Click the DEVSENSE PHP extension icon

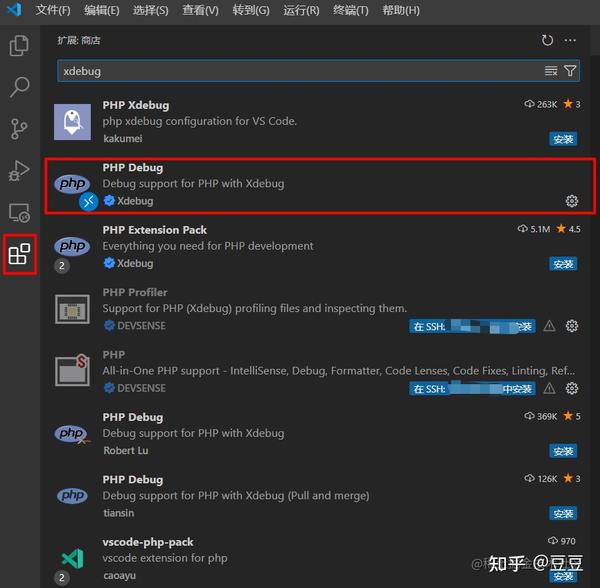click(x=72, y=370)
